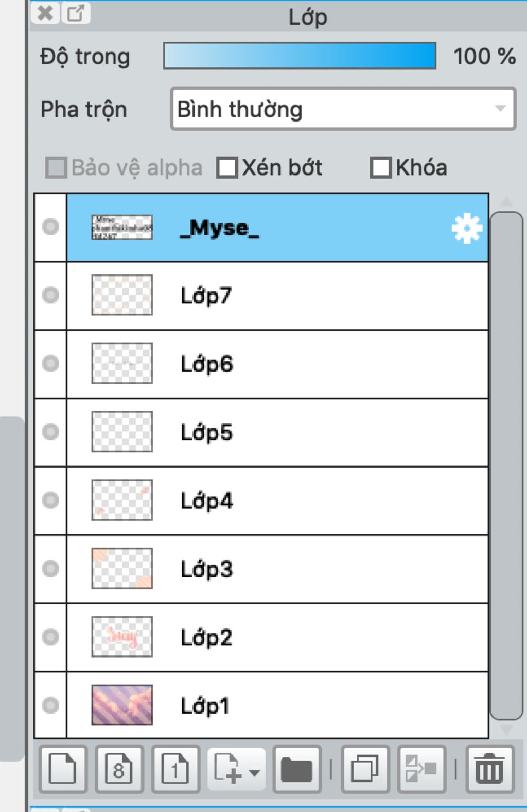Click the layer list scrollbar
This screenshot has width=527, height=812.
[506, 463]
